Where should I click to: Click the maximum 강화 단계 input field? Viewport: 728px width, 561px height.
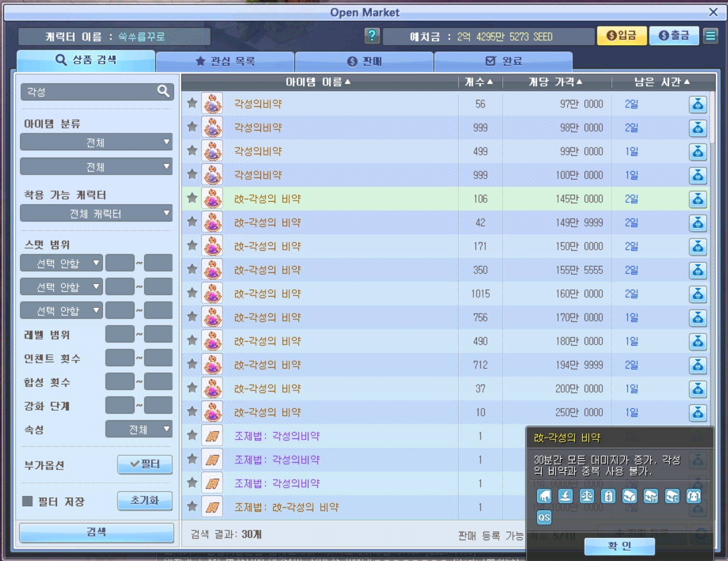click(158, 405)
